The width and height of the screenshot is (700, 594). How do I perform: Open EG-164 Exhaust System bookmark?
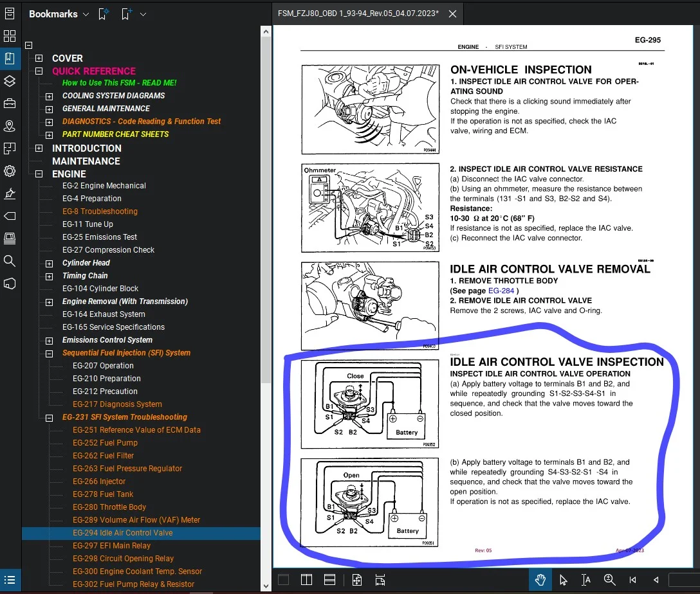tap(104, 314)
